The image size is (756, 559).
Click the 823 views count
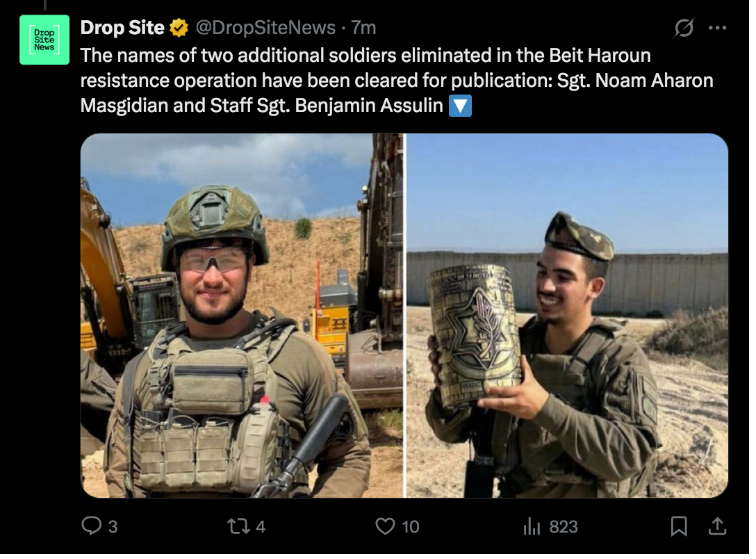coord(564,527)
